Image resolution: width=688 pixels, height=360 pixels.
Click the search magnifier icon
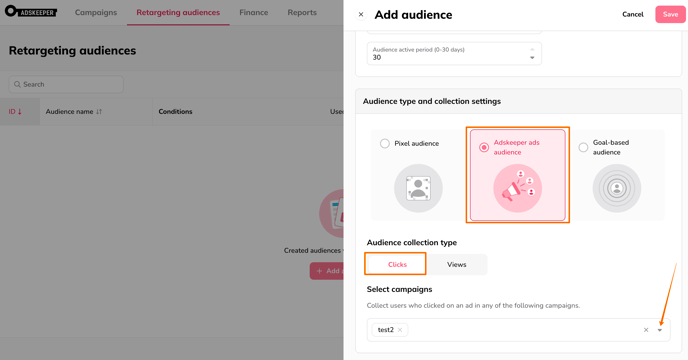click(x=17, y=84)
